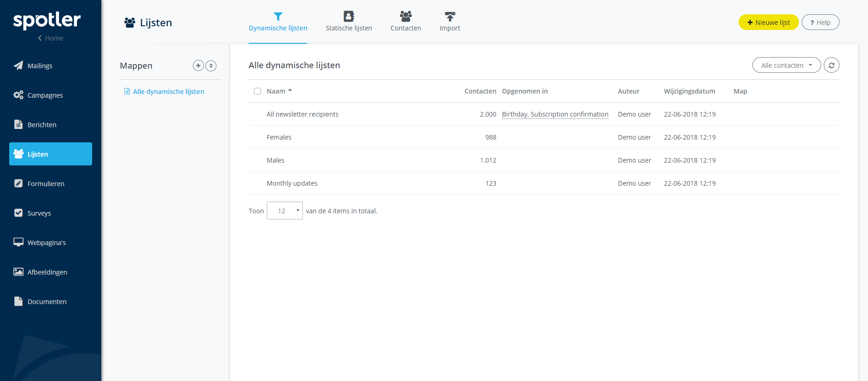The width and height of the screenshot is (868, 381).
Task: Sort by Wijzigingsdatum column
Action: pyautogui.click(x=689, y=91)
